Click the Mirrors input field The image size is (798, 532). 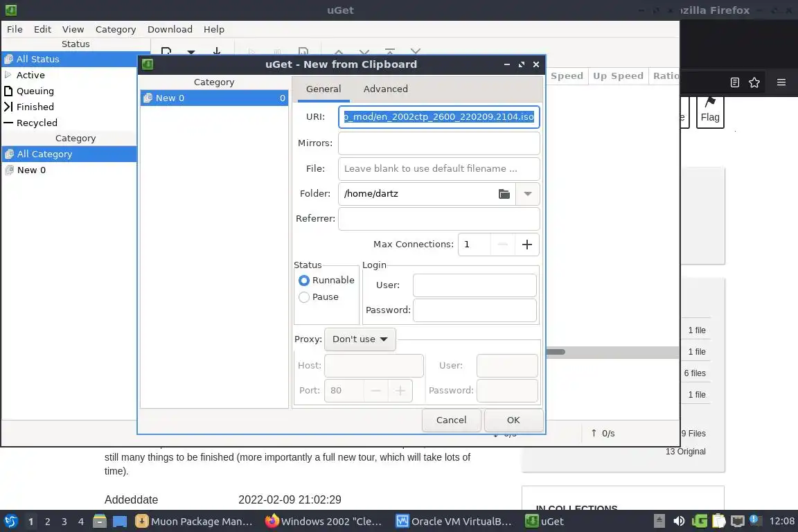click(x=438, y=143)
